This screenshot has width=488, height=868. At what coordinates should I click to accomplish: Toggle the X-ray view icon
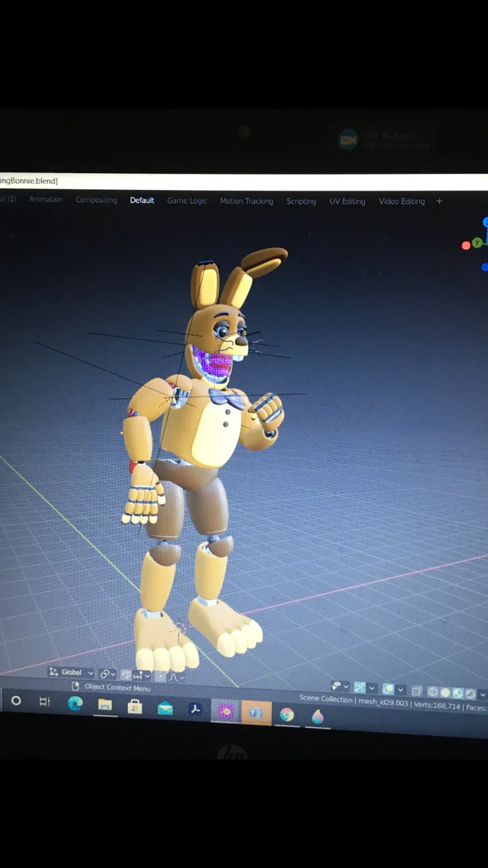click(x=417, y=691)
